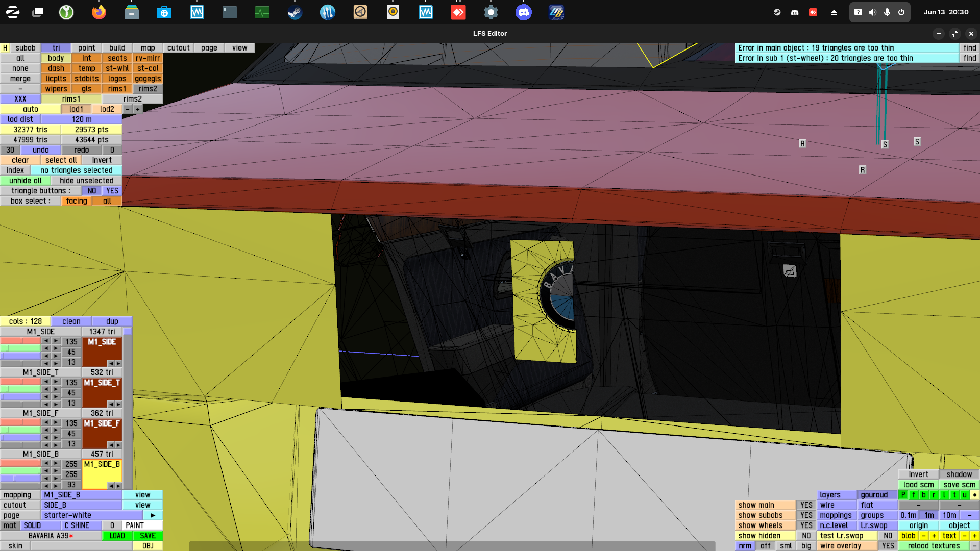Image resolution: width=980 pixels, height=551 pixels.
Task: Switch to the point editing tab
Action: (x=86, y=48)
